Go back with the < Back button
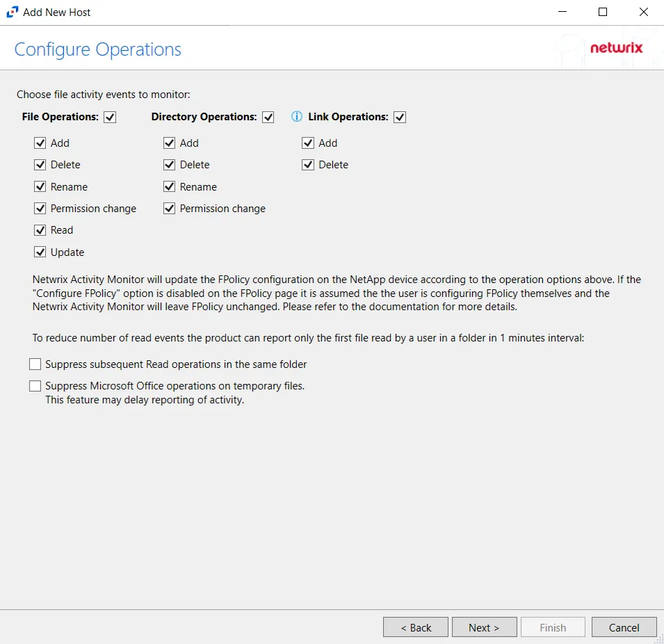This screenshot has height=644, width=664. click(415, 627)
